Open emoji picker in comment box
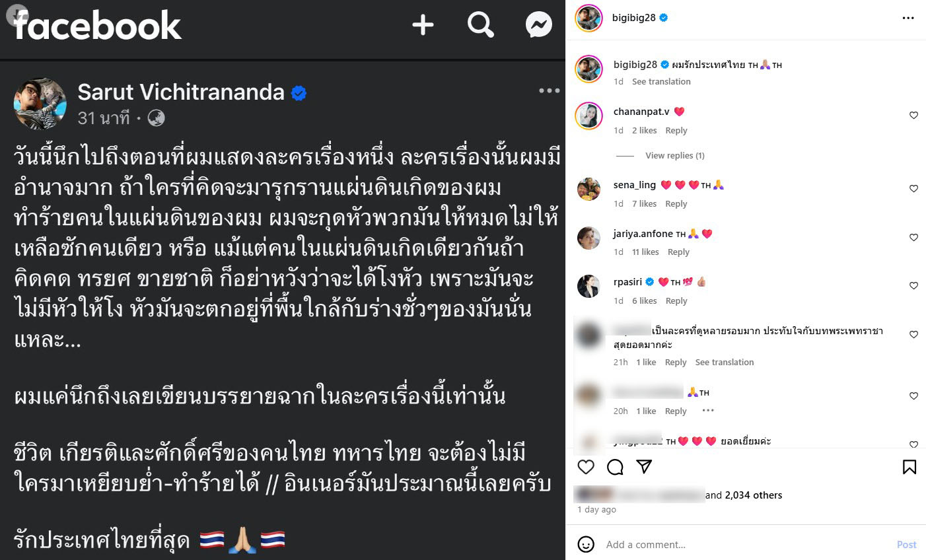Viewport: 926px width, 560px height. coord(586,544)
